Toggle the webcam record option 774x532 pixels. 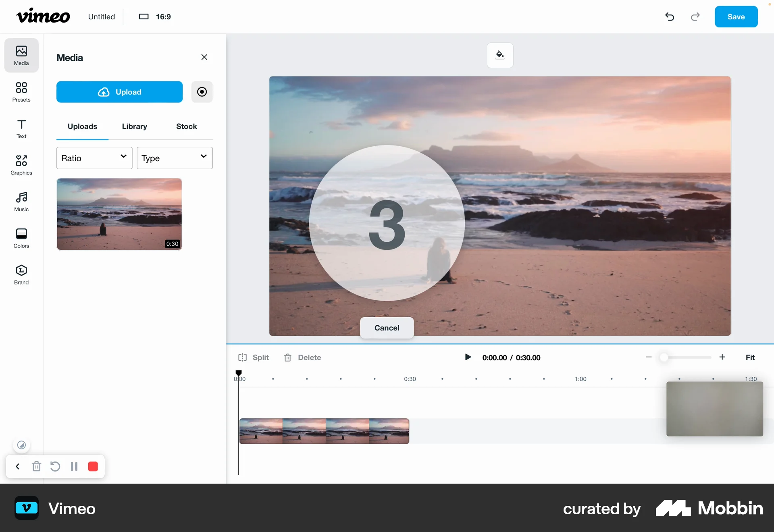[202, 92]
